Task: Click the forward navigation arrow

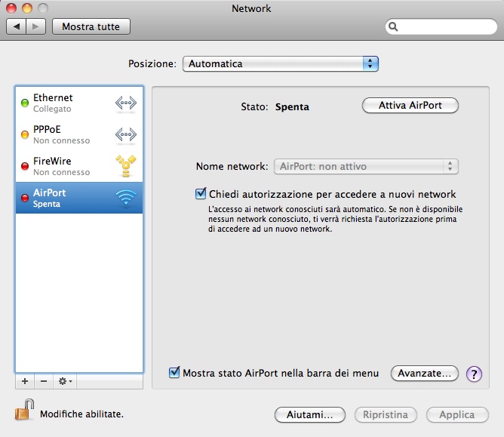Action: [35, 26]
